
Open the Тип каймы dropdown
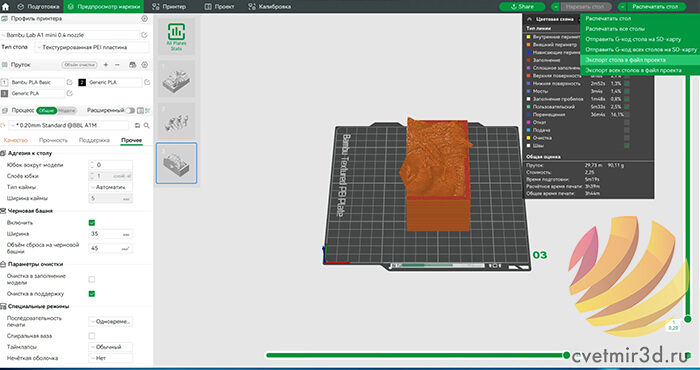click(x=110, y=187)
